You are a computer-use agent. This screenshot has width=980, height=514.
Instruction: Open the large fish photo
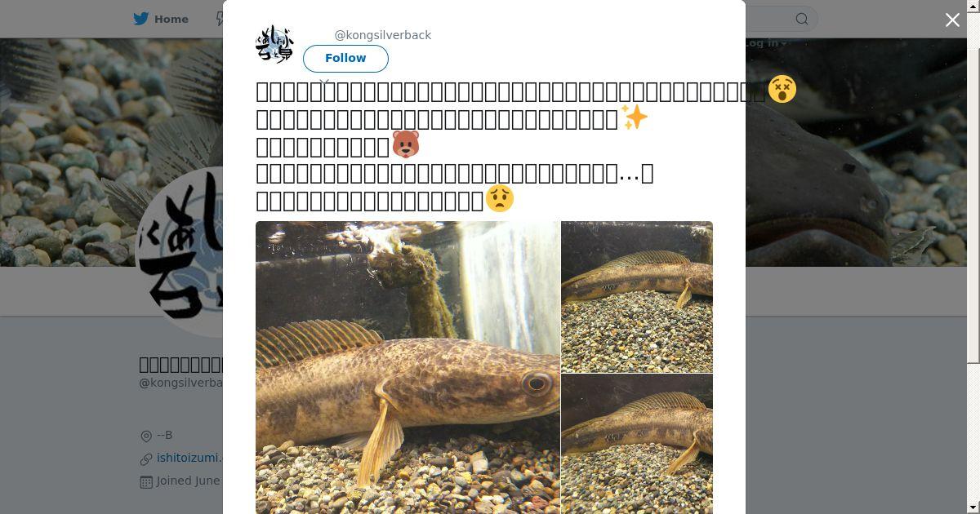tap(408, 367)
